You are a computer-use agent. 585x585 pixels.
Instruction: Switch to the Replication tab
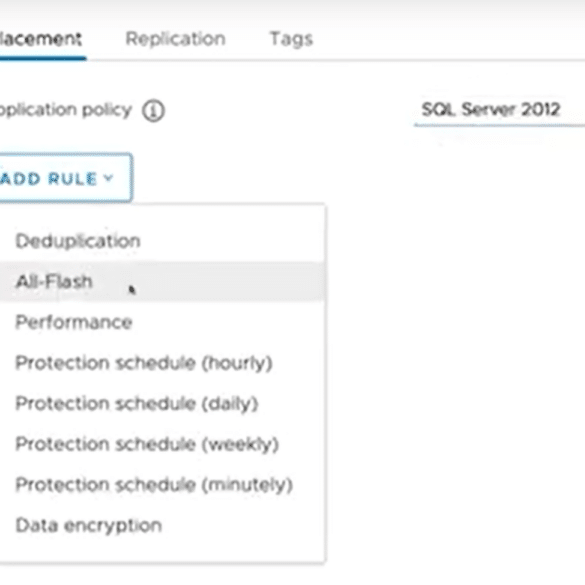pyautogui.click(x=175, y=39)
